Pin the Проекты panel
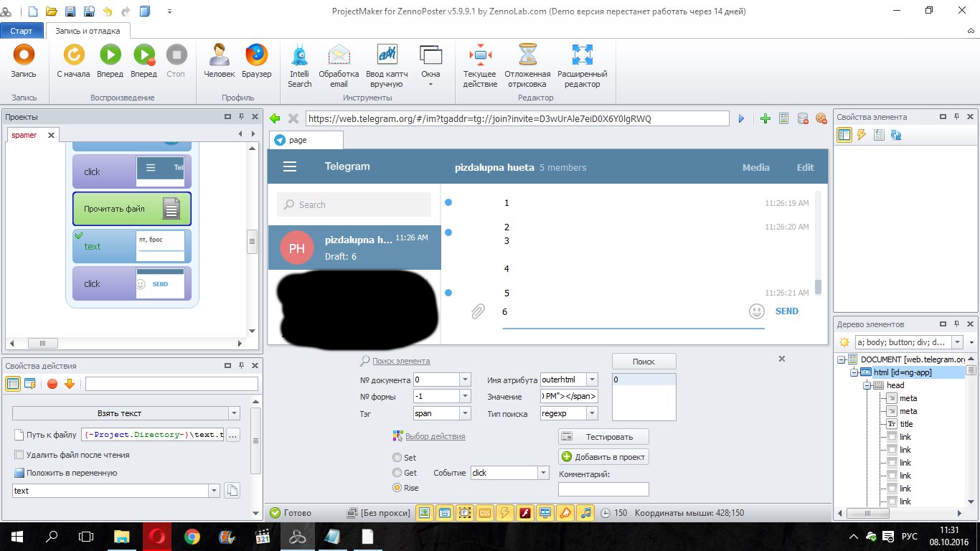 point(240,116)
